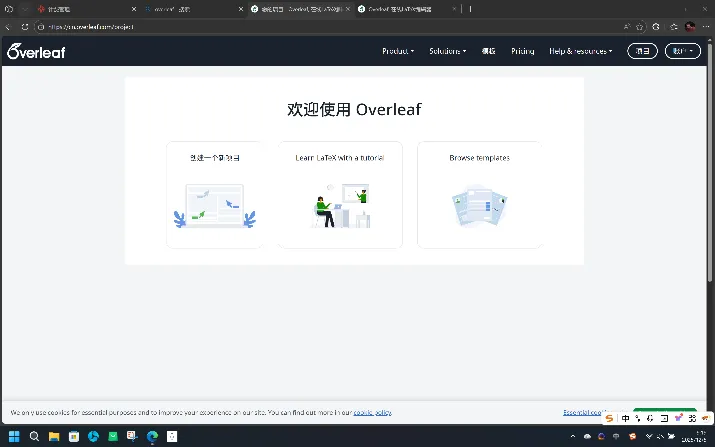The image size is (715, 447).
Task: Expand the Solutions dropdown menu
Action: pos(448,51)
